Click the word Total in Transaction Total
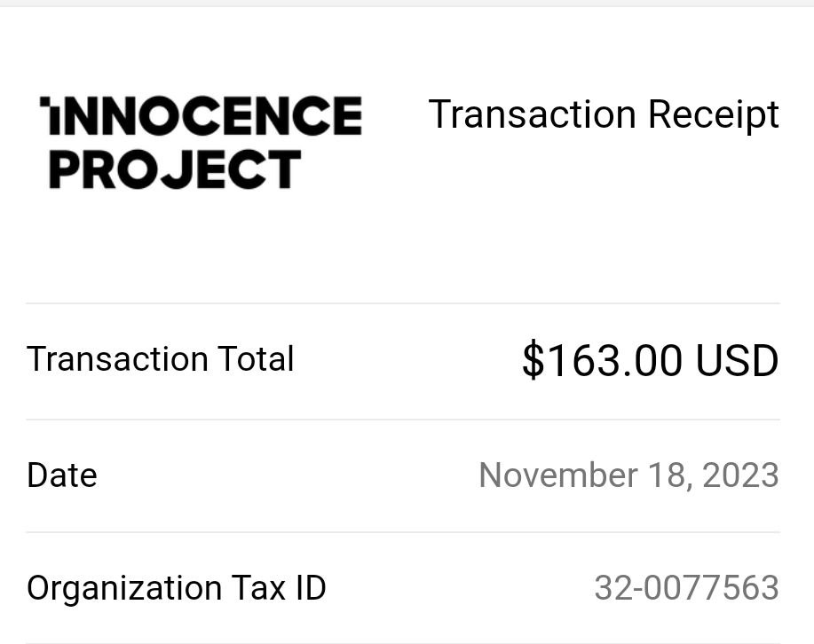This screenshot has height=644, width=814. click(256, 359)
